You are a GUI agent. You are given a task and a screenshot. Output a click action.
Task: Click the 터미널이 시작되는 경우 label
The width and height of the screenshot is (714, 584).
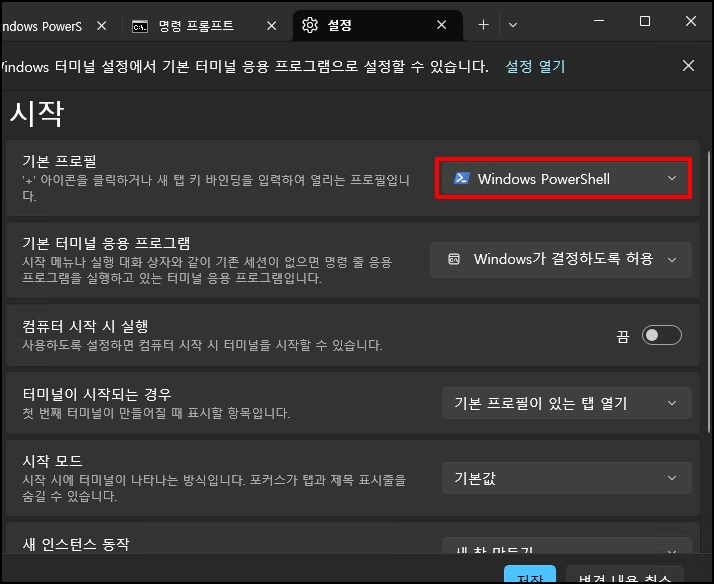97,394
